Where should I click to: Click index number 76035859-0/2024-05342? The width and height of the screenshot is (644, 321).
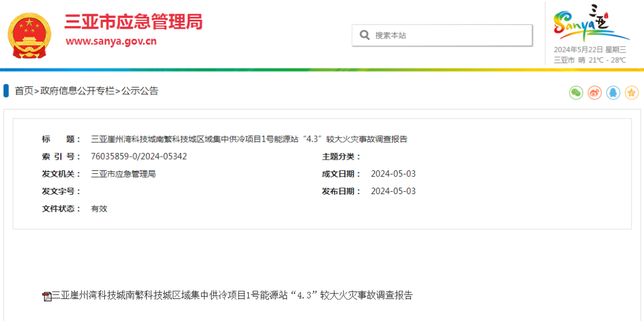pos(139,157)
